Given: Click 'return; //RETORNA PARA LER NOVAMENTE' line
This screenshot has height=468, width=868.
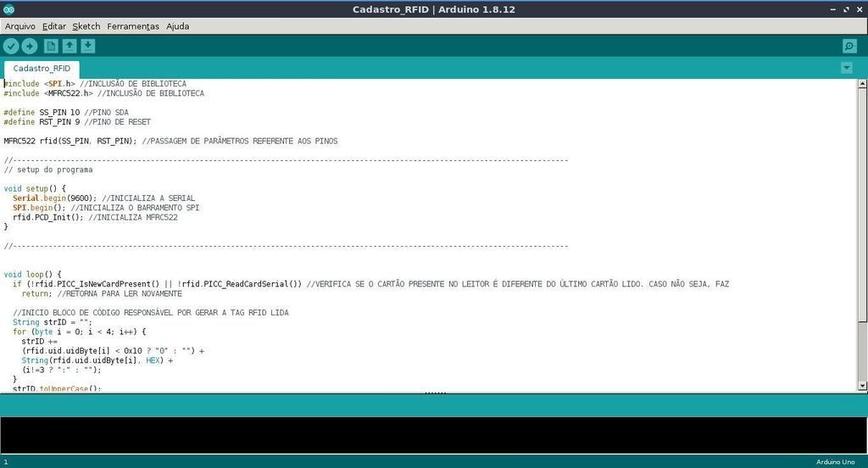Looking at the screenshot, I should pyautogui.click(x=102, y=293).
